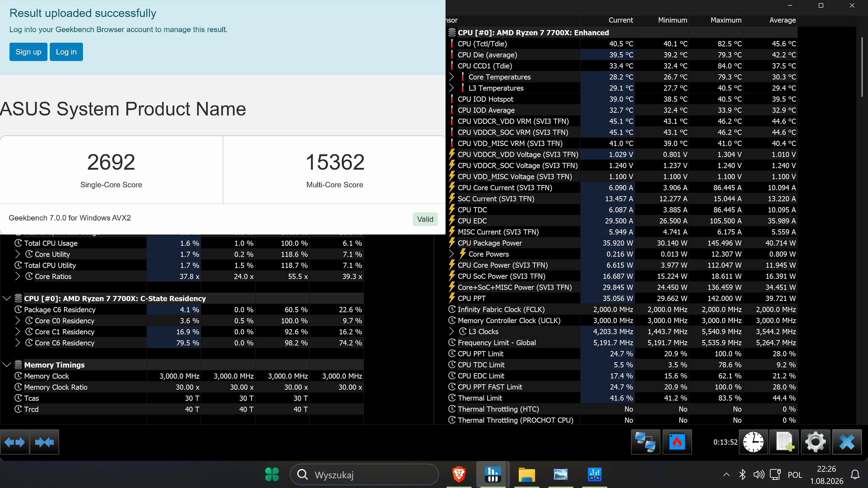Click the Valid badge on Geekbench result
This screenshot has width=868, height=488.
coord(425,219)
